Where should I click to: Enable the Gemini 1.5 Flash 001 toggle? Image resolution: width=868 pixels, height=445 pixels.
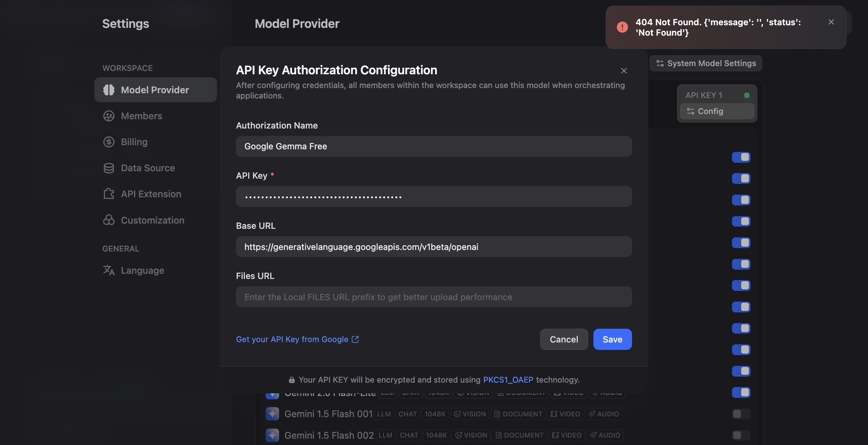point(741,414)
